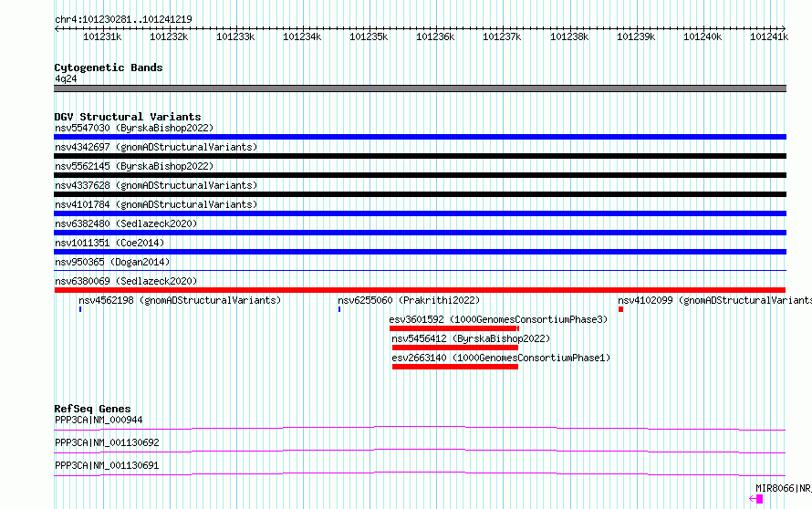Screen dimensions: 812x509
Task: Click the magenta MIR8066 gene arrow glyph
Action: (756, 499)
